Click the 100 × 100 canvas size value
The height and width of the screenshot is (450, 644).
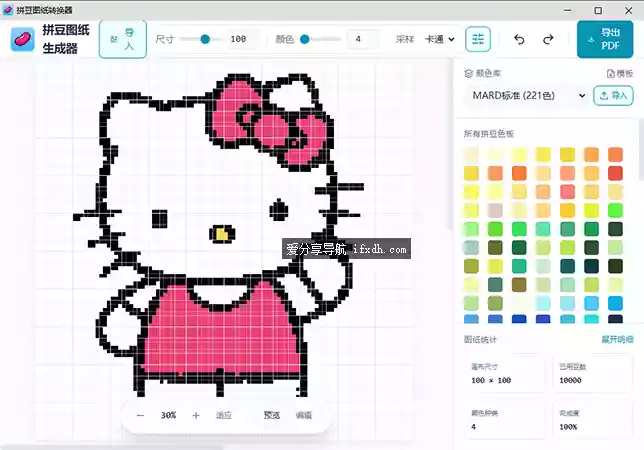[x=491, y=381]
